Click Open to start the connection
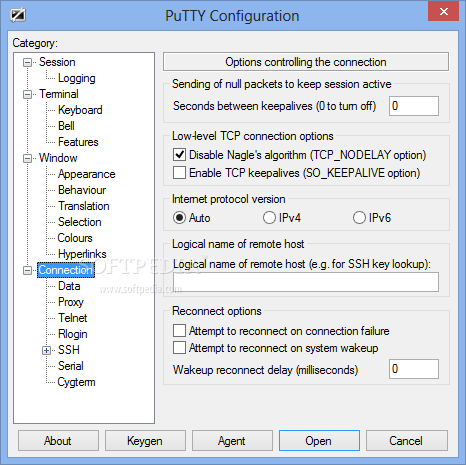Image resolution: width=466 pixels, height=465 pixels. [319, 441]
